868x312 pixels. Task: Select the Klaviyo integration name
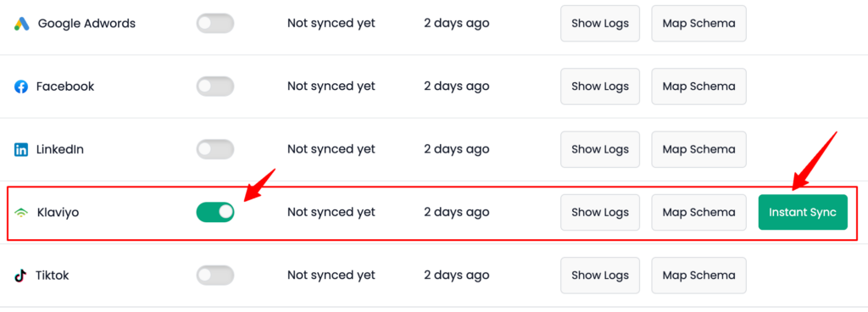pyautogui.click(x=58, y=213)
